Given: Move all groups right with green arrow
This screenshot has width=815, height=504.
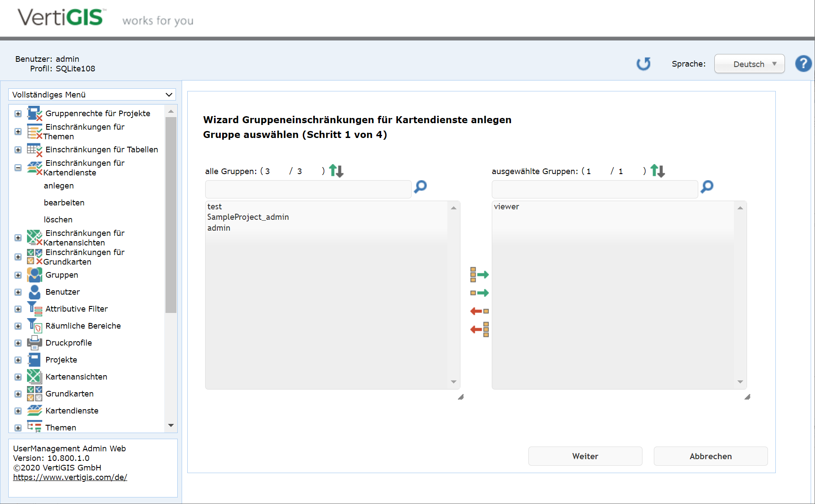Looking at the screenshot, I should pyautogui.click(x=479, y=275).
